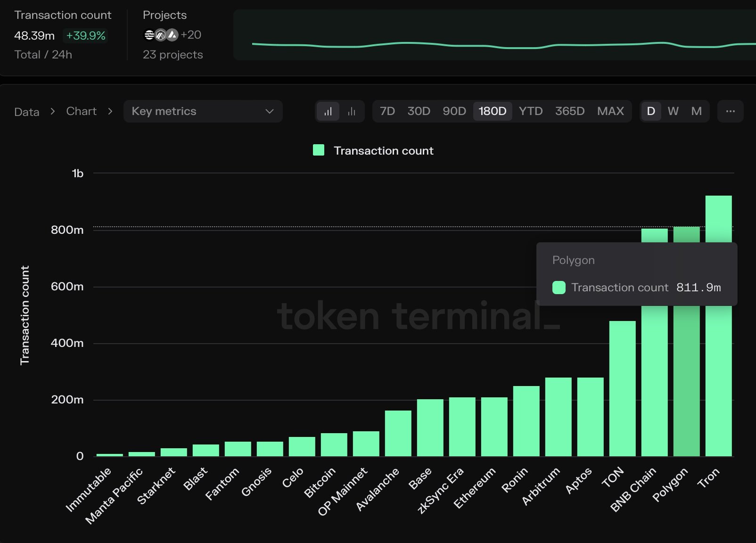Click the 48.39m total value
Image resolution: width=756 pixels, height=543 pixels.
pyautogui.click(x=34, y=35)
